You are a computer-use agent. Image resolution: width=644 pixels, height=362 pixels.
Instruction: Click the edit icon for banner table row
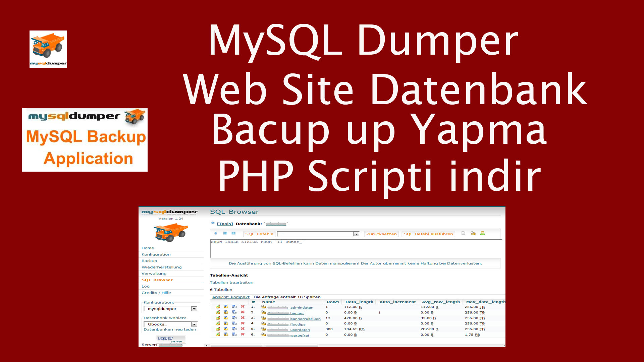pyautogui.click(x=218, y=312)
